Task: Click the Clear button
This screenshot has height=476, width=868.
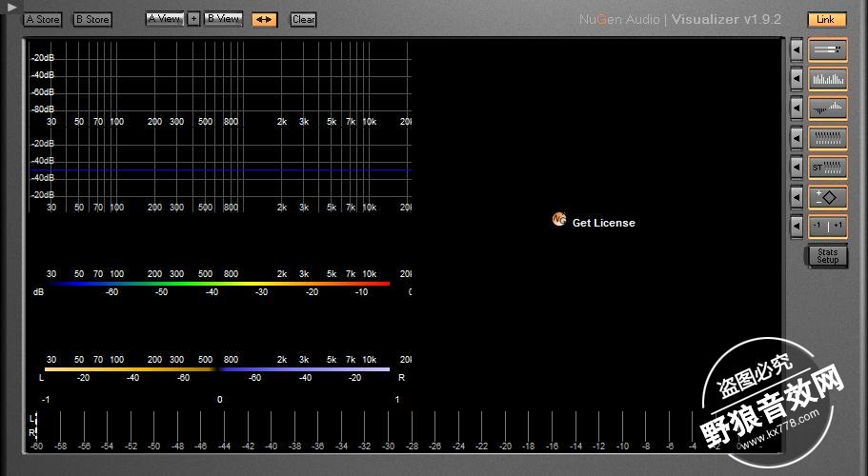Action: coord(303,19)
